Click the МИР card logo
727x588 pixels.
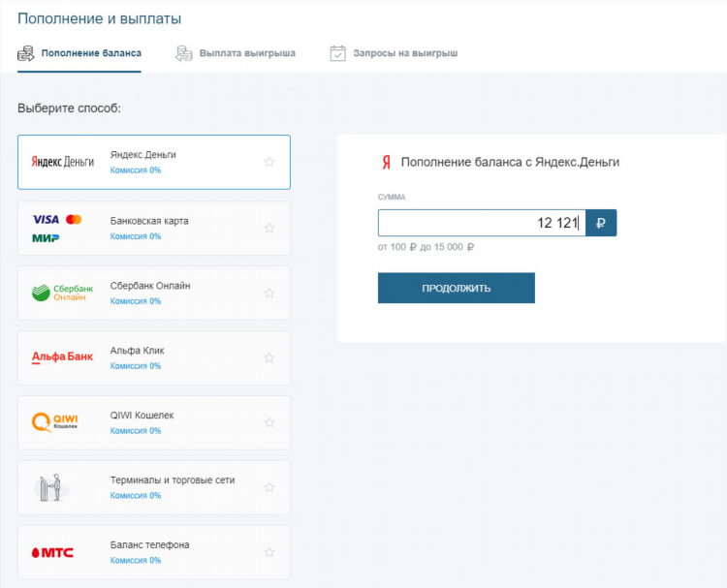point(46,238)
